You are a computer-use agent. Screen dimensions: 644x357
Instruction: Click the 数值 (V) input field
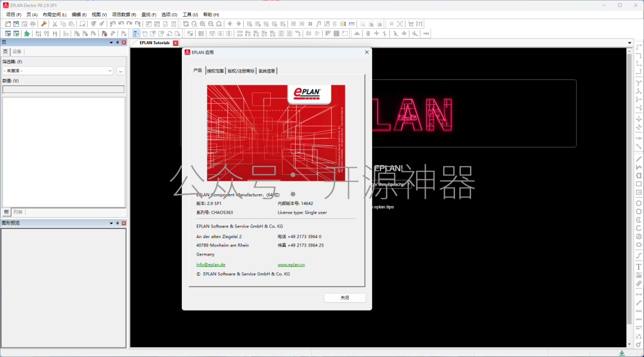point(63,90)
